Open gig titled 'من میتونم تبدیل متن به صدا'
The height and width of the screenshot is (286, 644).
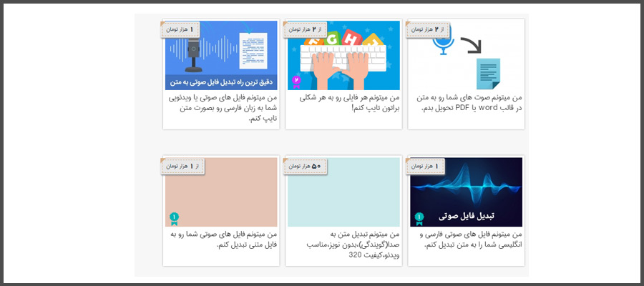(x=353, y=245)
